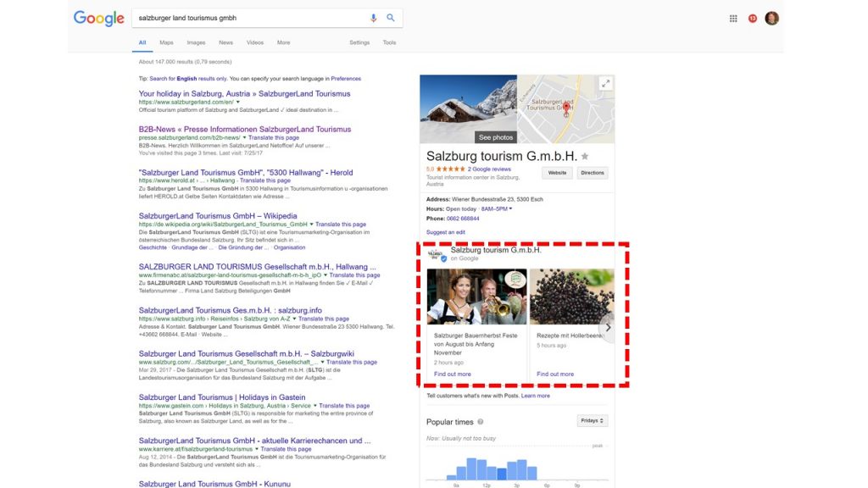The image size is (868, 488).
Task: Open options arrow beside karriere.at result
Action: coord(256,449)
